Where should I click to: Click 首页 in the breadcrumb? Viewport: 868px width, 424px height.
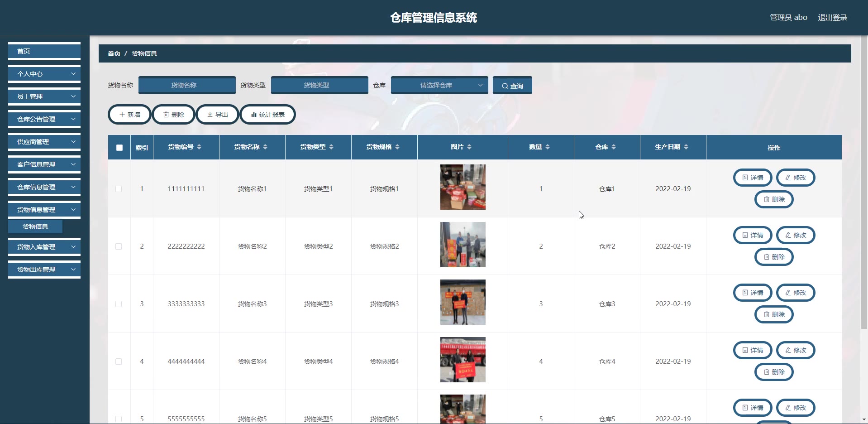point(114,53)
